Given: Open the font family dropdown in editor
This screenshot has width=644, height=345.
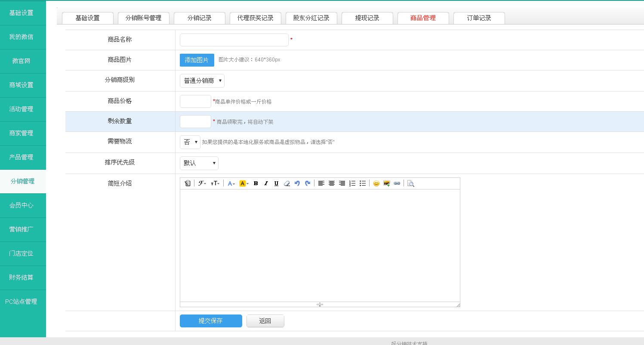Looking at the screenshot, I should 202,183.
